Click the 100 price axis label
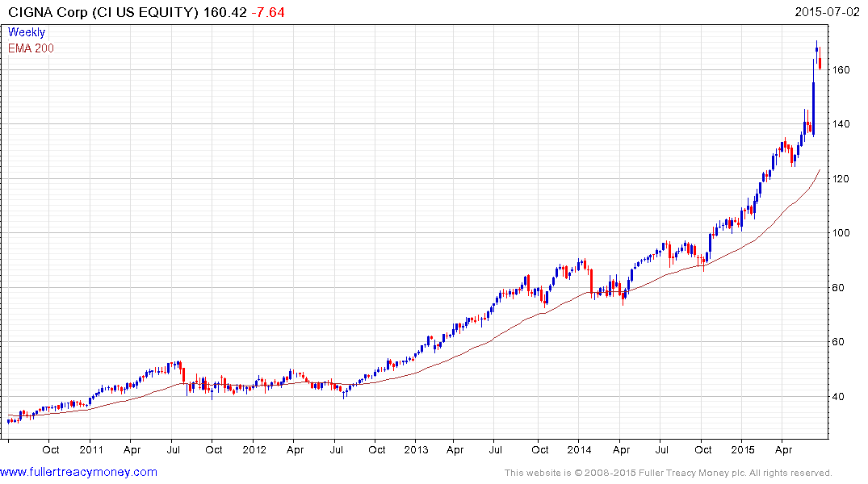 point(841,233)
